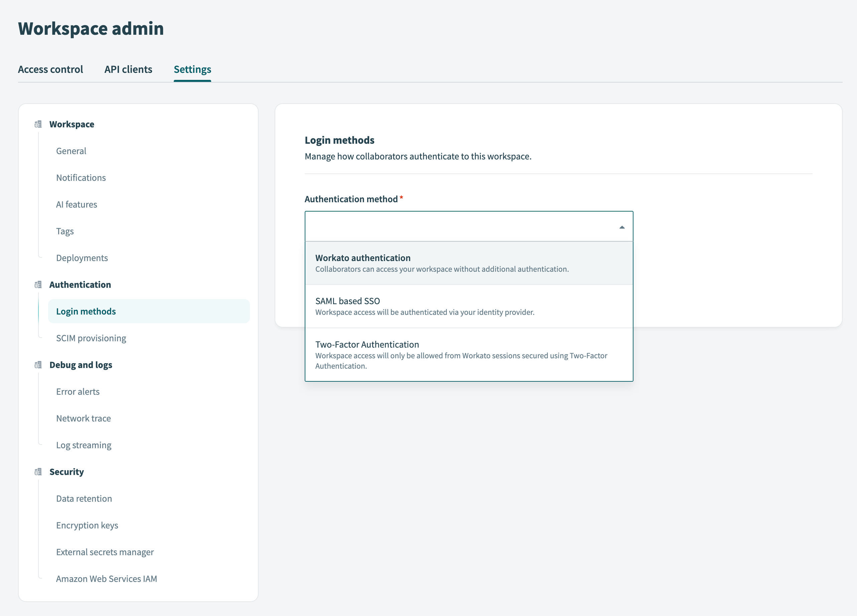This screenshot has width=857, height=616.
Task: Open the Network trace page
Action: [x=84, y=418]
